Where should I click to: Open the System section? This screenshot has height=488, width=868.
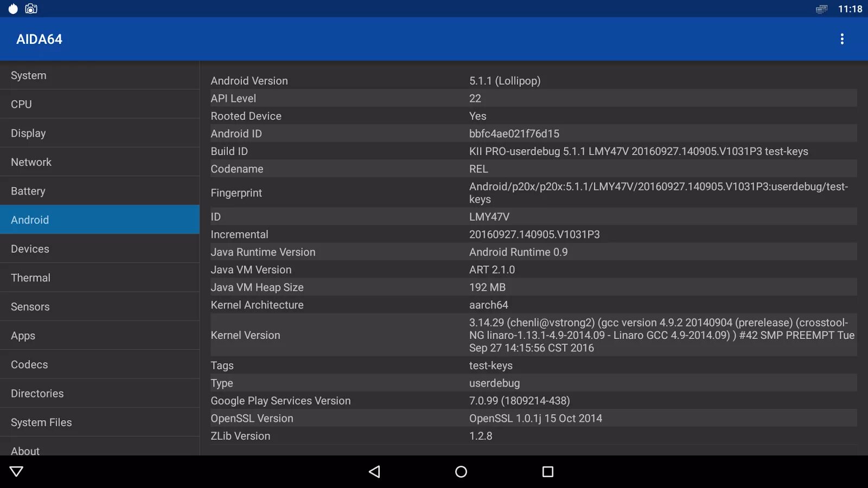pos(100,75)
